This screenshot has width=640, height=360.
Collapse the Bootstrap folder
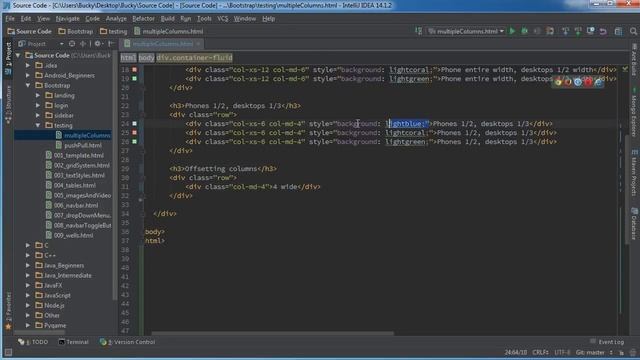(x=28, y=85)
